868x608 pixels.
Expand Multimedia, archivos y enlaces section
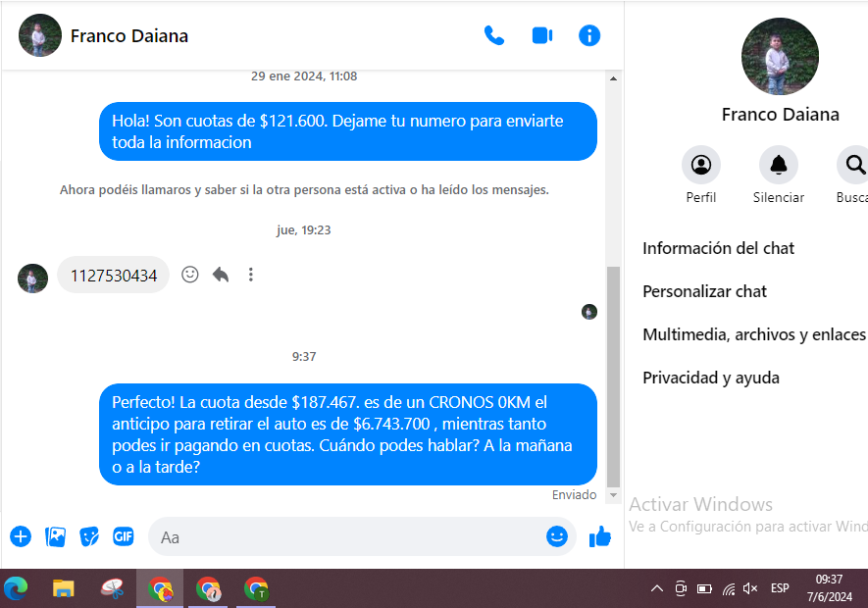click(x=753, y=334)
